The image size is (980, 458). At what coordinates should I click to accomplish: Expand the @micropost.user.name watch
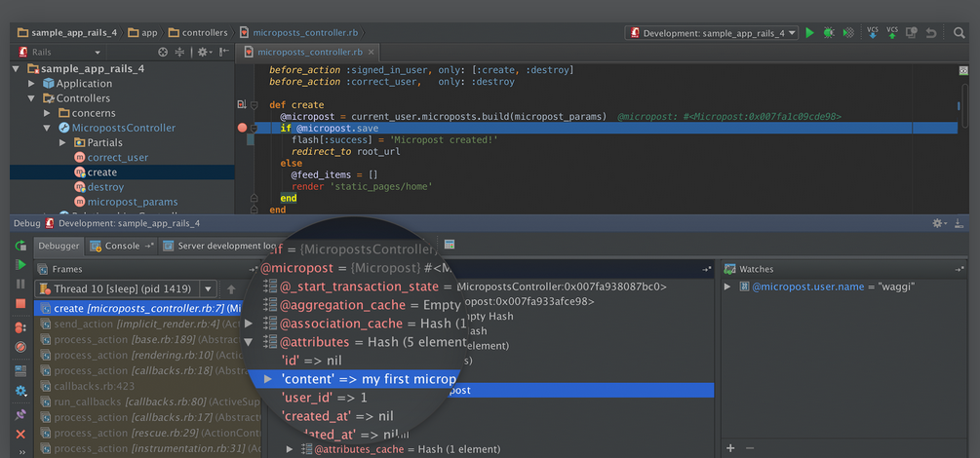[726, 286]
